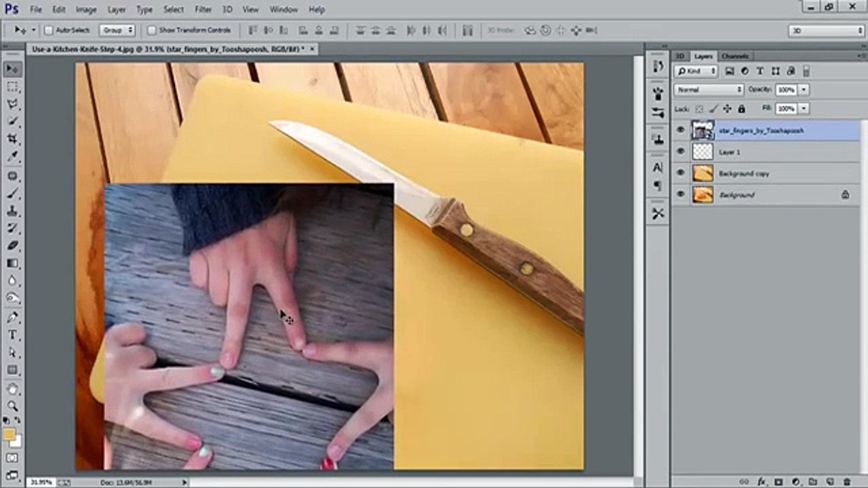Select the Rectangular Marquee tool
Image resolution: width=868 pixels, height=488 pixels.
(12, 87)
